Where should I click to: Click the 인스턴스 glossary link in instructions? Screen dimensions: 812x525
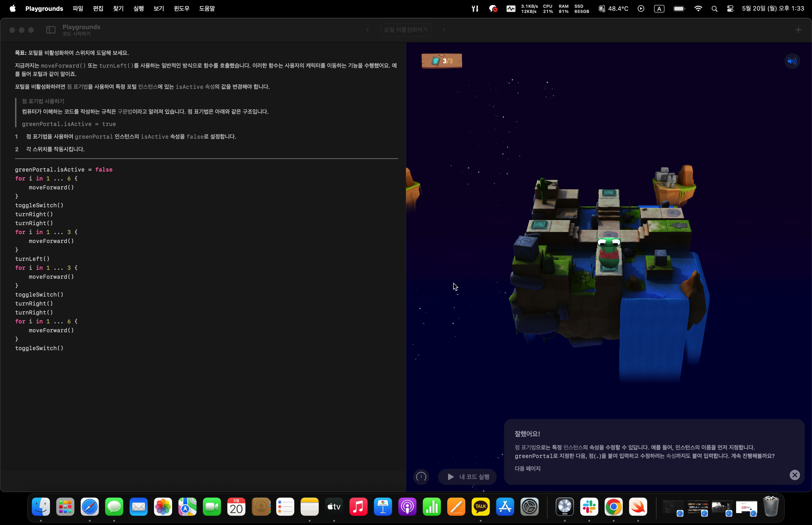pyautogui.click(x=148, y=86)
